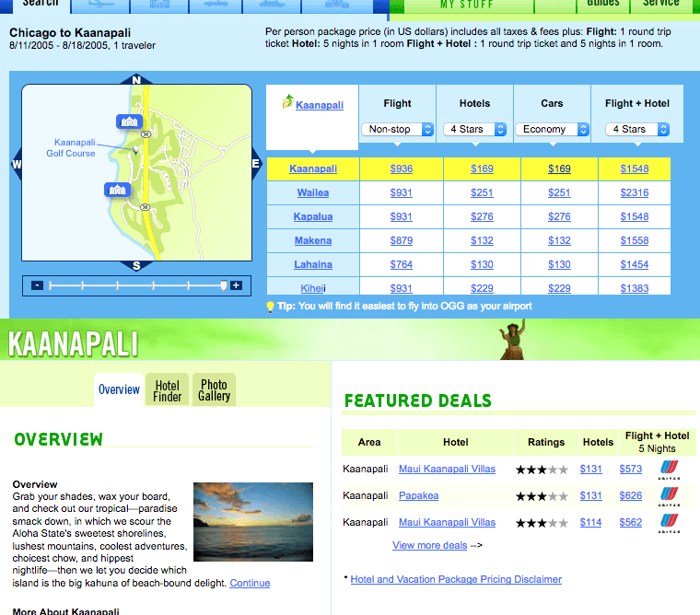This screenshot has width=700, height=615.
Task: Click the hotel marker south of the golf course
Action: (x=117, y=190)
